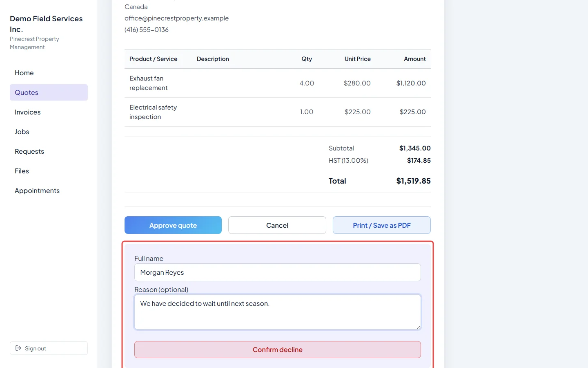This screenshot has height=368, width=588.
Task: View the Appointments page
Action: point(49,191)
